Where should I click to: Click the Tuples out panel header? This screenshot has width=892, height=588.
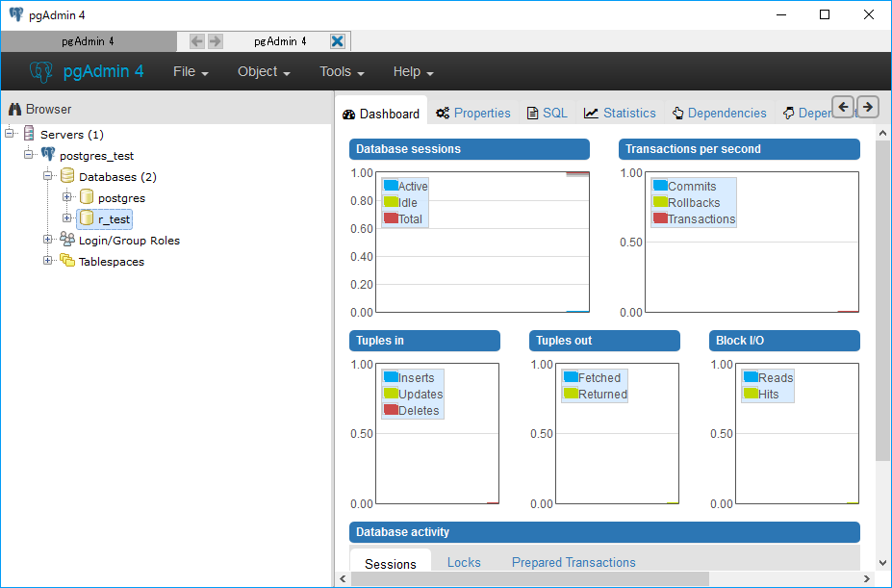pyautogui.click(x=604, y=341)
